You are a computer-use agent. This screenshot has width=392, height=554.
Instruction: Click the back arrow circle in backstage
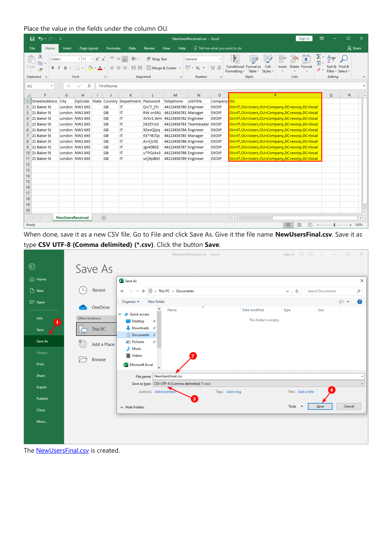32,267
